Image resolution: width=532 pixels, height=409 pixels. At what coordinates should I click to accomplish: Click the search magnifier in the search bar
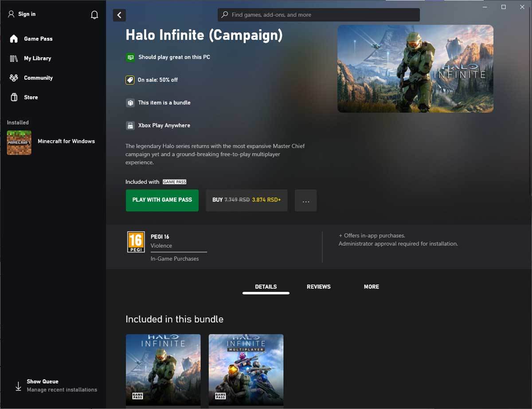tap(224, 15)
